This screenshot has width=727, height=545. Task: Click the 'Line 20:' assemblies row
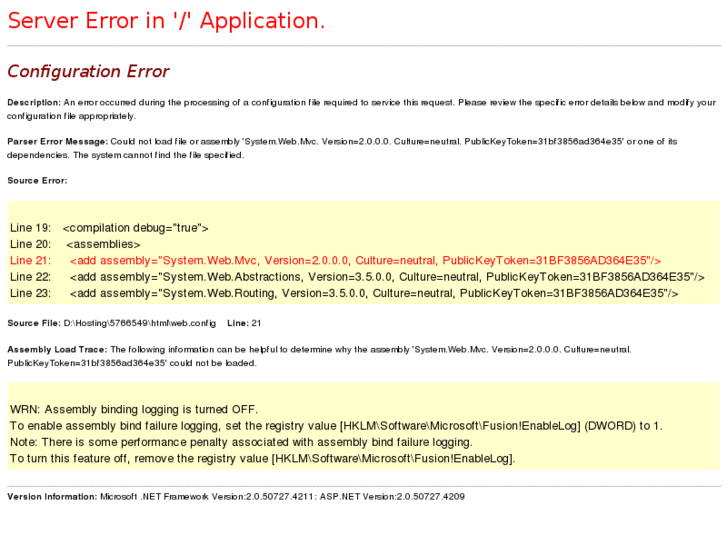75,244
